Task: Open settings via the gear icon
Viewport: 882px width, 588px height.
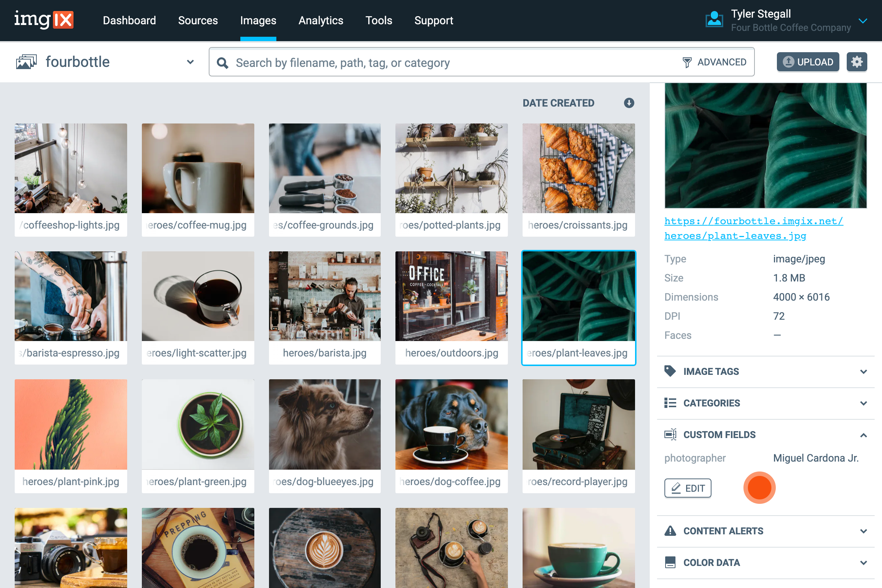Action: (x=857, y=62)
